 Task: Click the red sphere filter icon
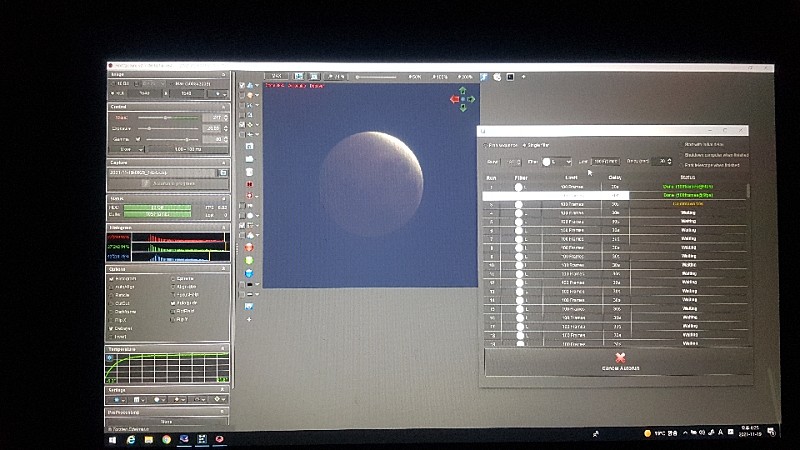coord(249,247)
